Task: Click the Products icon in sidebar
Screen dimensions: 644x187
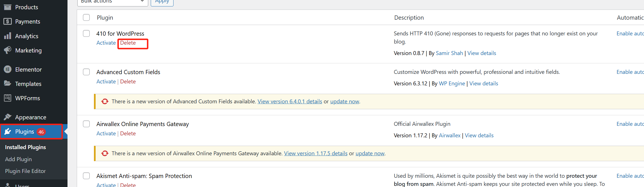Action: pyautogui.click(x=8, y=7)
